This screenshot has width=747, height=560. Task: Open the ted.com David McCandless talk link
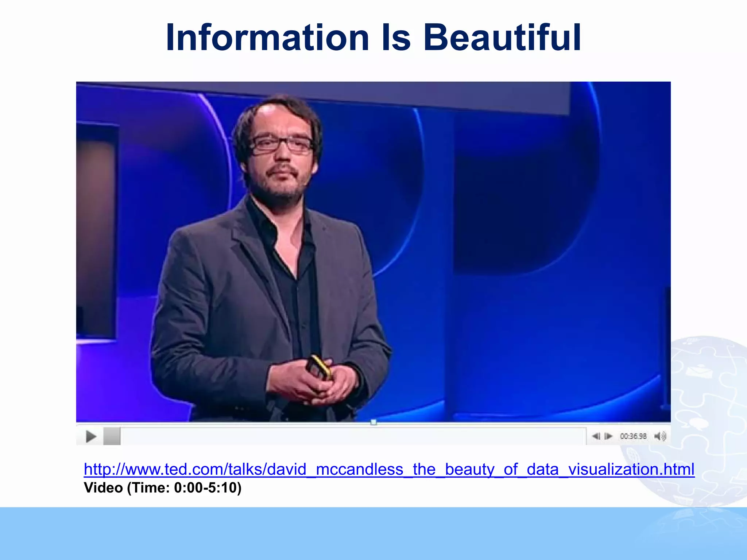pos(389,469)
